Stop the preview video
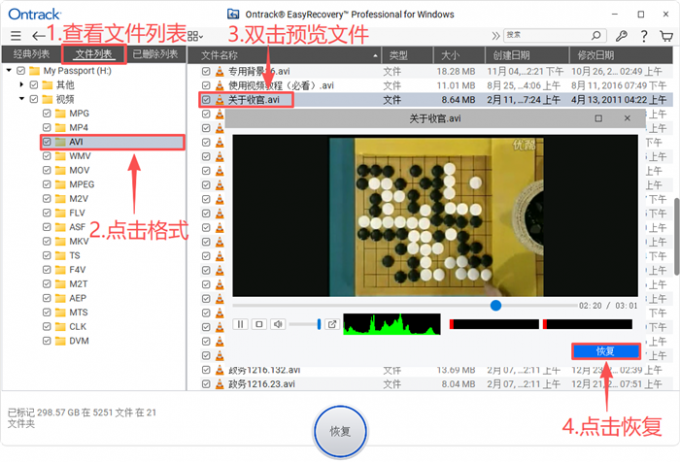This screenshot has width=680, height=462. click(x=259, y=324)
